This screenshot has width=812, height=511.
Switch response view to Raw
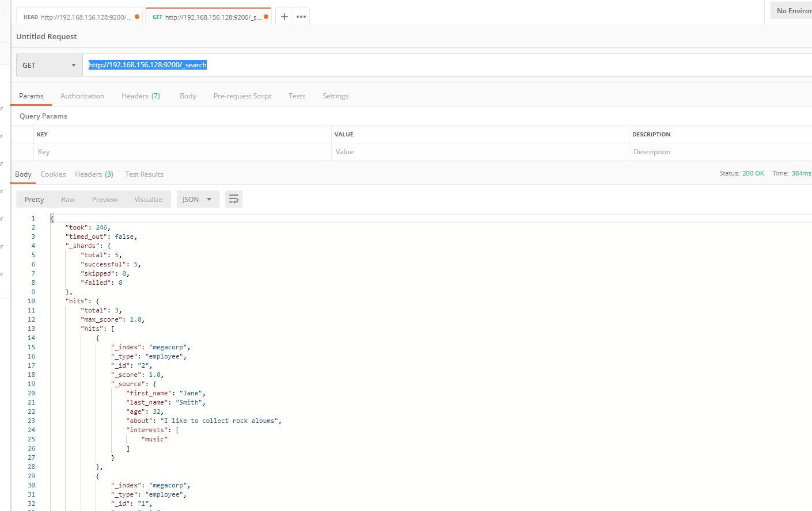tap(68, 200)
